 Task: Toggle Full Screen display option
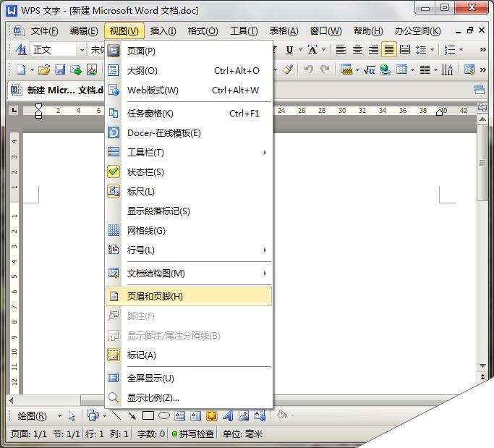tap(189, 378)
